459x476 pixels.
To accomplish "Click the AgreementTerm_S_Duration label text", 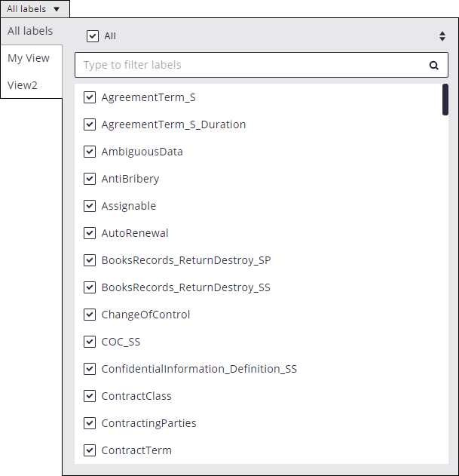I will [173, 124].
